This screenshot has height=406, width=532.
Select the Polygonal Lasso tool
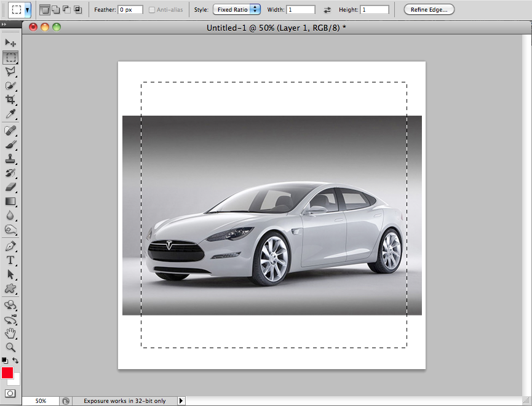(10, 71)
